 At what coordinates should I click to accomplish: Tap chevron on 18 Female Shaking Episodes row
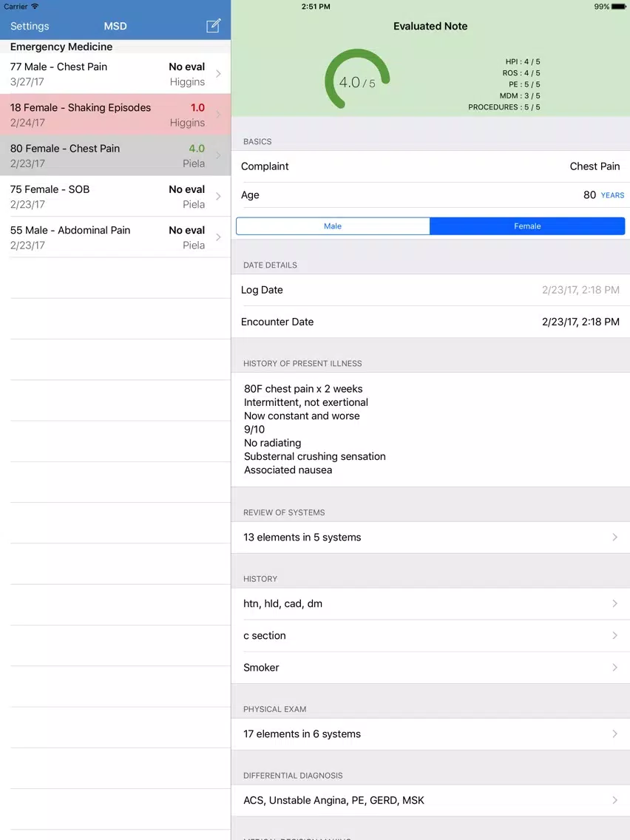(x=219, y=115)
